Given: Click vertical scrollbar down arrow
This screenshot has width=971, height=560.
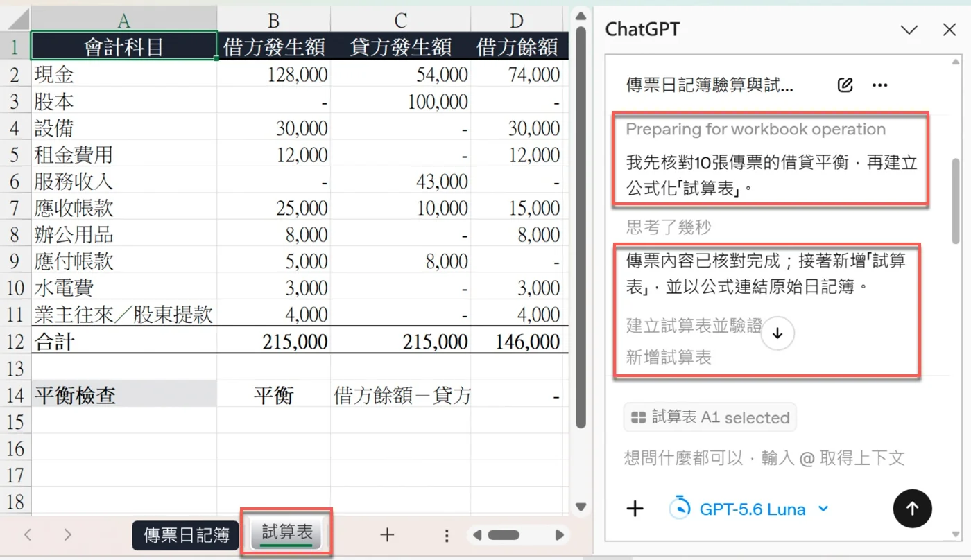Looking at the screenshot, I should click(x=581, y=507).
